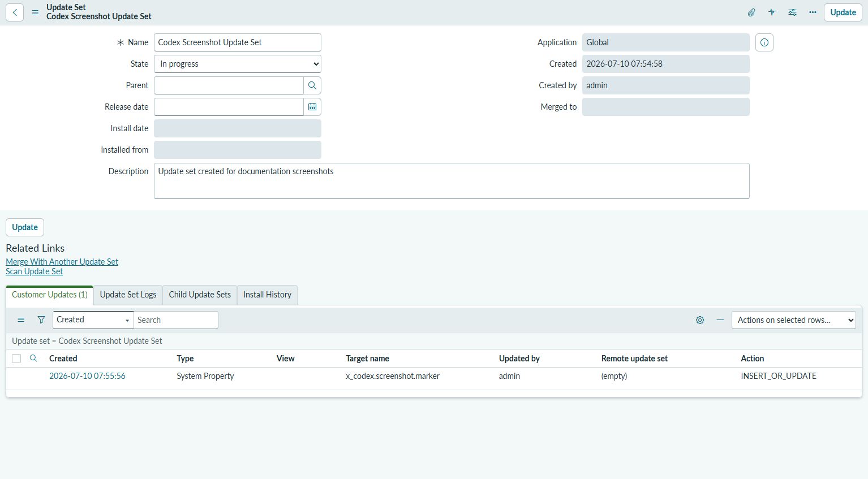Click into the Description text area

tap(452, 181)
